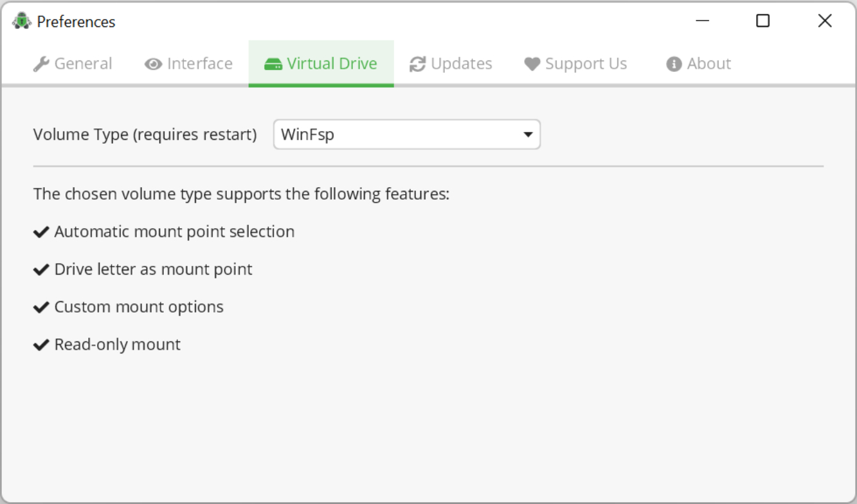The height and width of the screenshot is (504, 857).
Task: Maximize the Preferences window
Action: pyautogui.click(x=763, y=21)
